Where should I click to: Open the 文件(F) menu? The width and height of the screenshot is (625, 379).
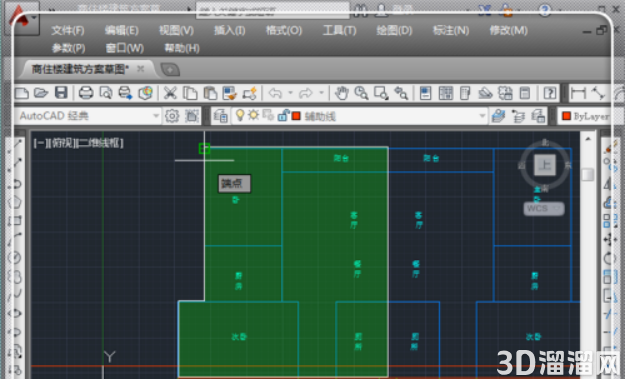(x=68, y=30)
